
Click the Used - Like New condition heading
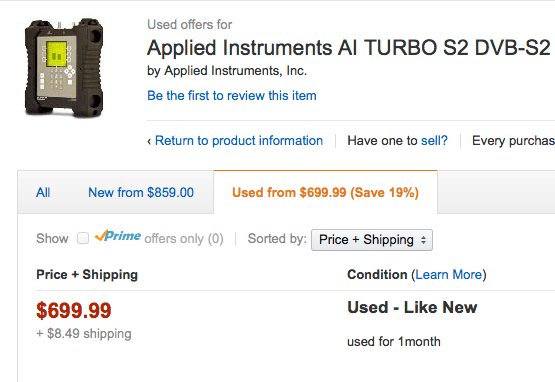pos(412,307)
